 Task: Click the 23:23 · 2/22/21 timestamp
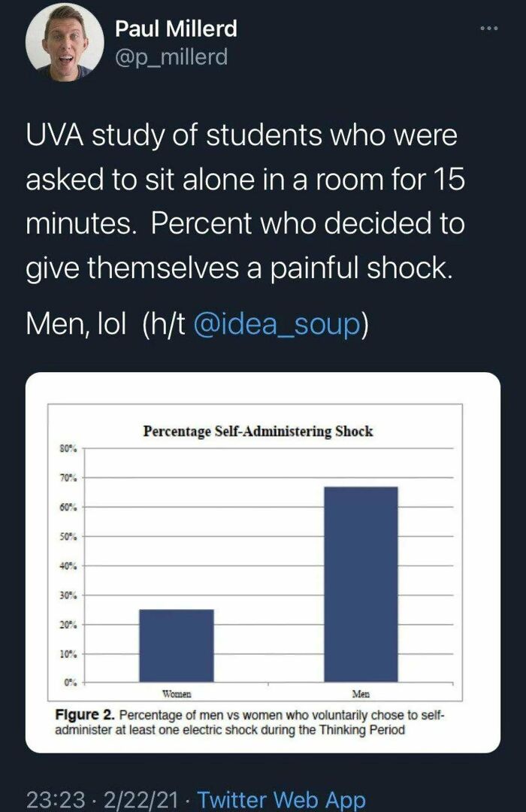(x=102, y=799)
